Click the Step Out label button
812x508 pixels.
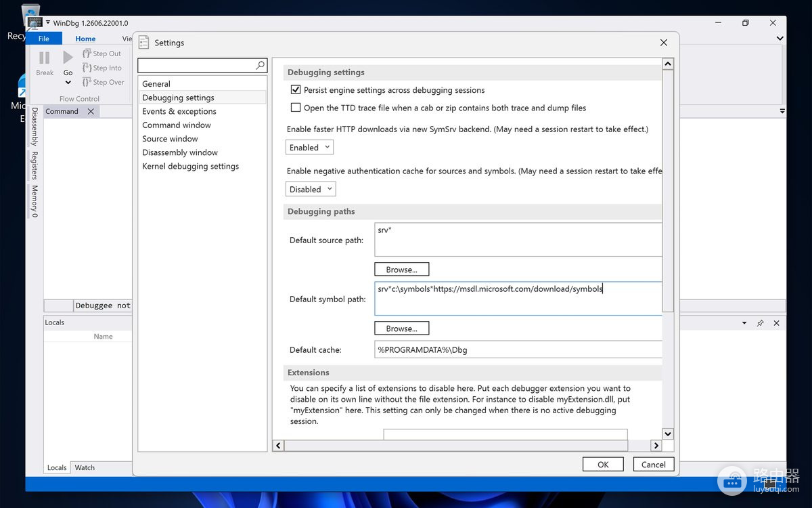click(107, 54)
